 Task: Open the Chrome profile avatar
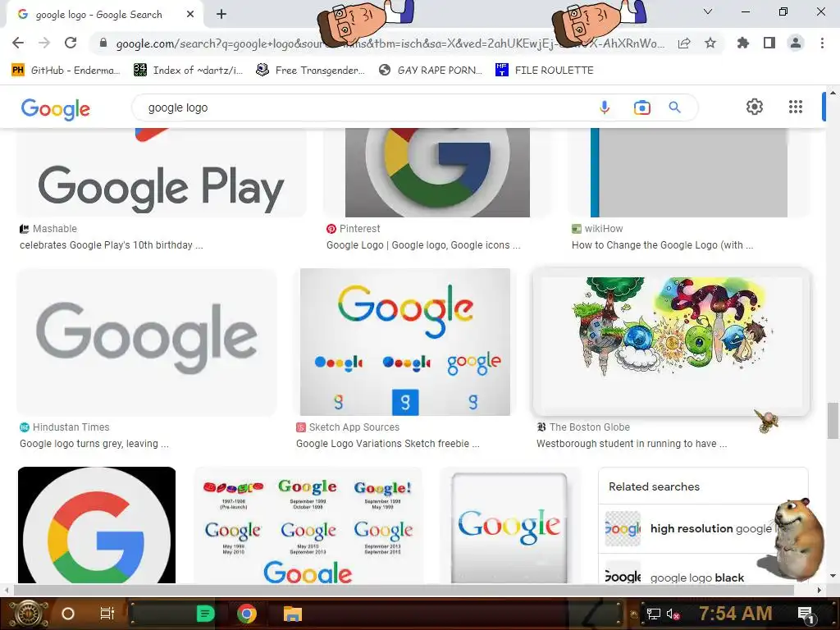(796, 43)
